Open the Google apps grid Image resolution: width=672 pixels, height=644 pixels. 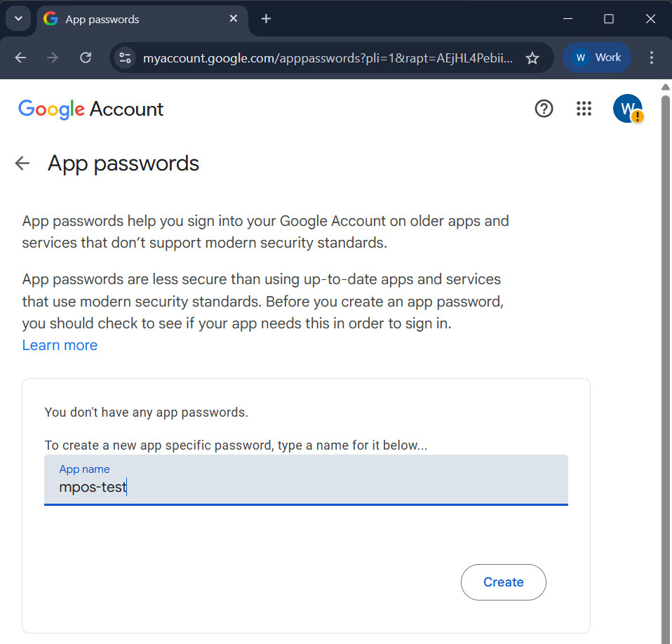click(584, 109)
